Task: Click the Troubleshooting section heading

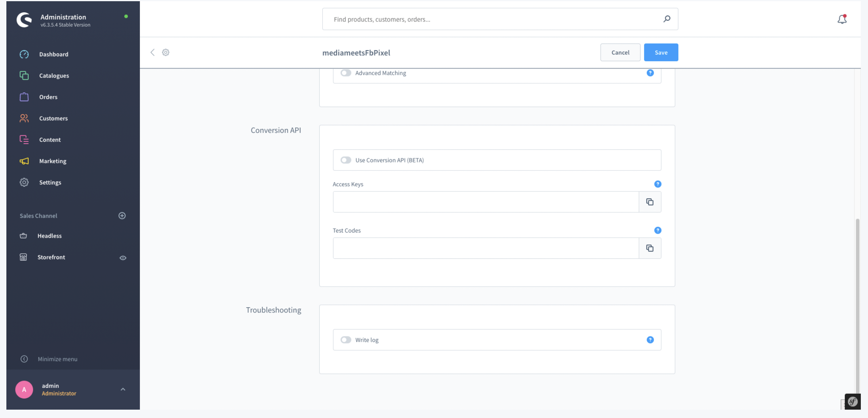Action: pos(273,310)
